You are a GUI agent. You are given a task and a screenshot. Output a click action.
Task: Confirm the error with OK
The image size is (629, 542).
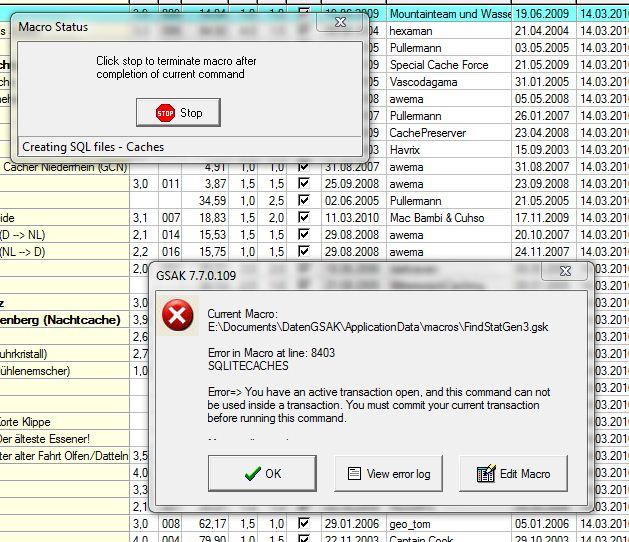(x=262, y=474)
